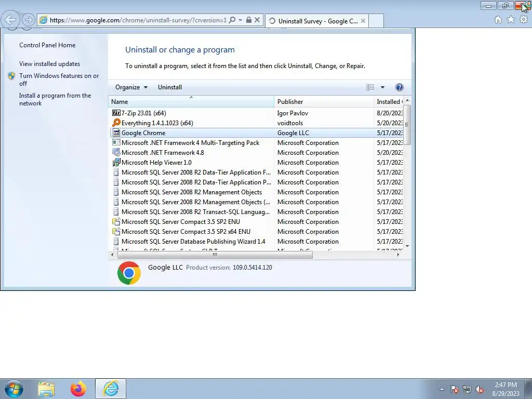Select Microsoft SQL Server 2008 R2 Data-Tier Application F... row

(x=257, y=172)
